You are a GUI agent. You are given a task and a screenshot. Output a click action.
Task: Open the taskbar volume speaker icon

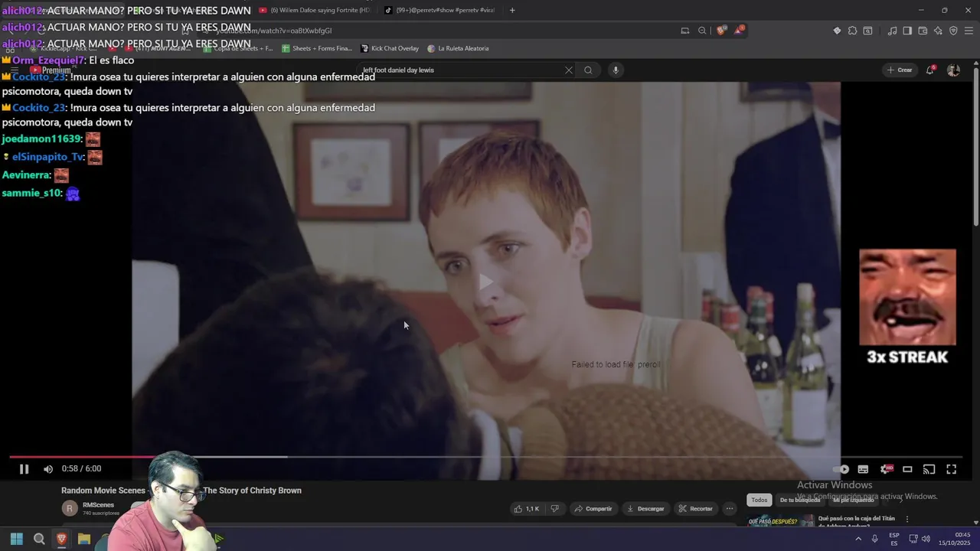click(x=926, y=539)
